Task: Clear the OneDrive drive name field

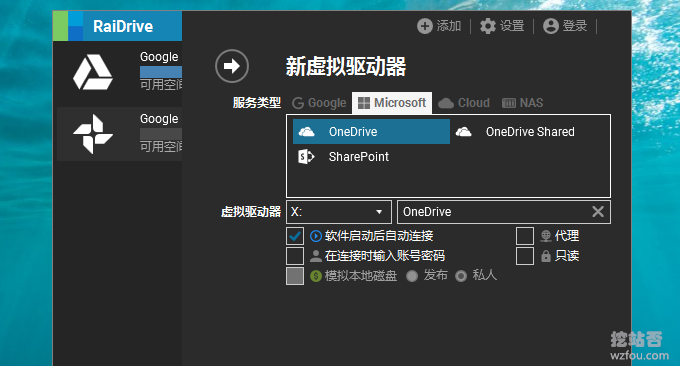Action: [x=598, y=212]
